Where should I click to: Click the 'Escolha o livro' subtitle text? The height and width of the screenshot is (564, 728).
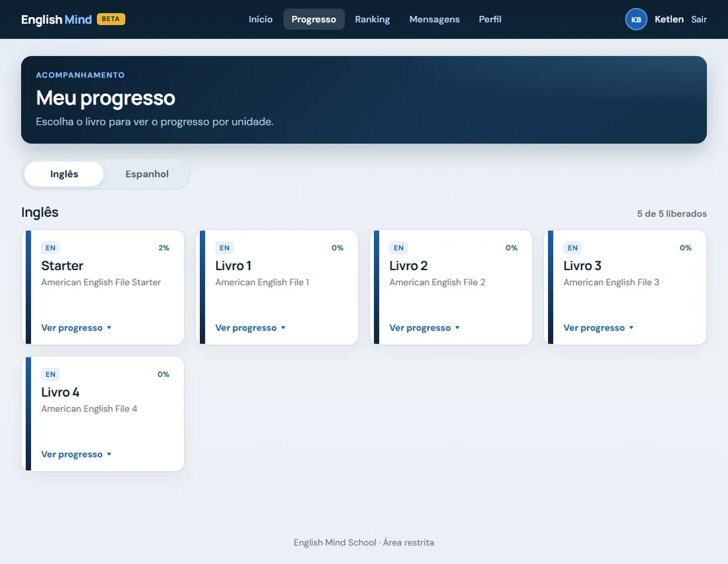pos(155,122)
